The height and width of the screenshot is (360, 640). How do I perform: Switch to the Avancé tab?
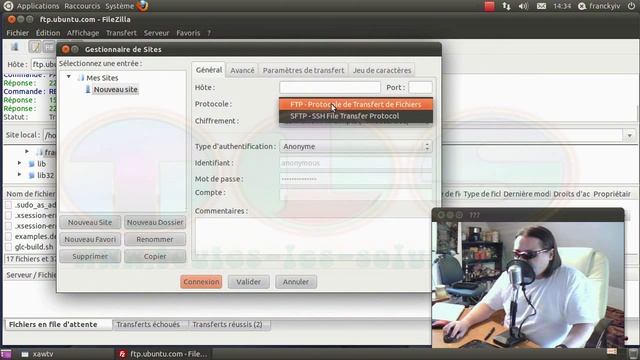242,70
